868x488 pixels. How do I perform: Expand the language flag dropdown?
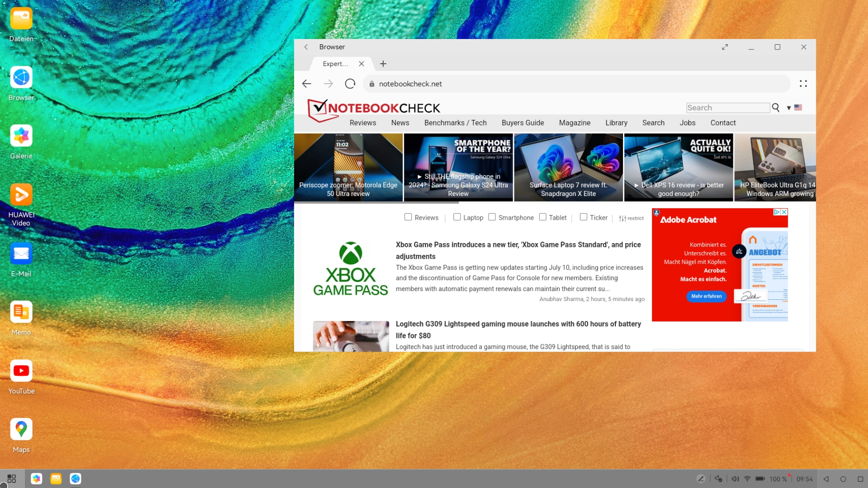coord(794,108)
